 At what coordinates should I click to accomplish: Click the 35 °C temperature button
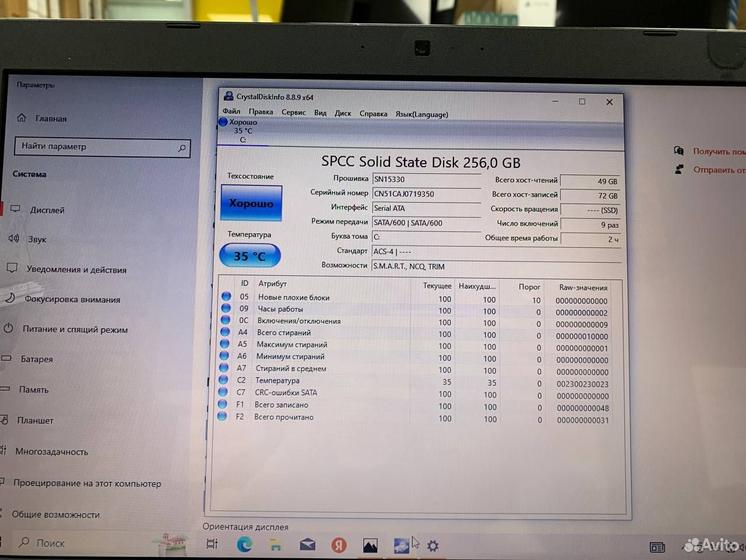[x=250, y=256]
